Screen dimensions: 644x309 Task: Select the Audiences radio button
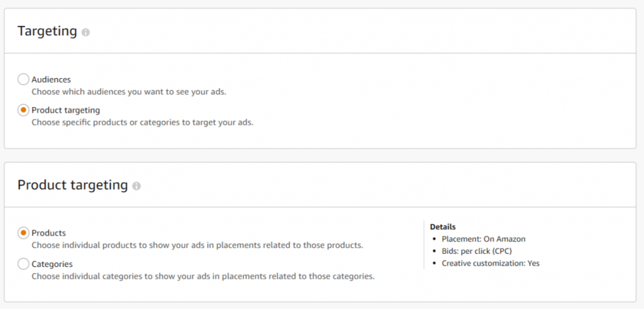click(x=23, y=79)
